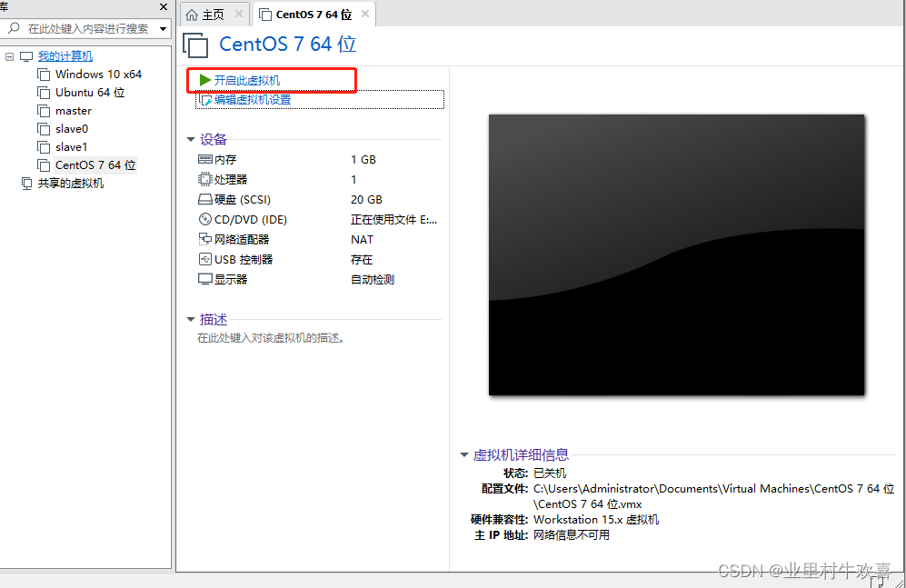Image resolution: width=906 pixels, height=588 pixels.
Task: Collapse the 描述 section
Action: point(191,319)
